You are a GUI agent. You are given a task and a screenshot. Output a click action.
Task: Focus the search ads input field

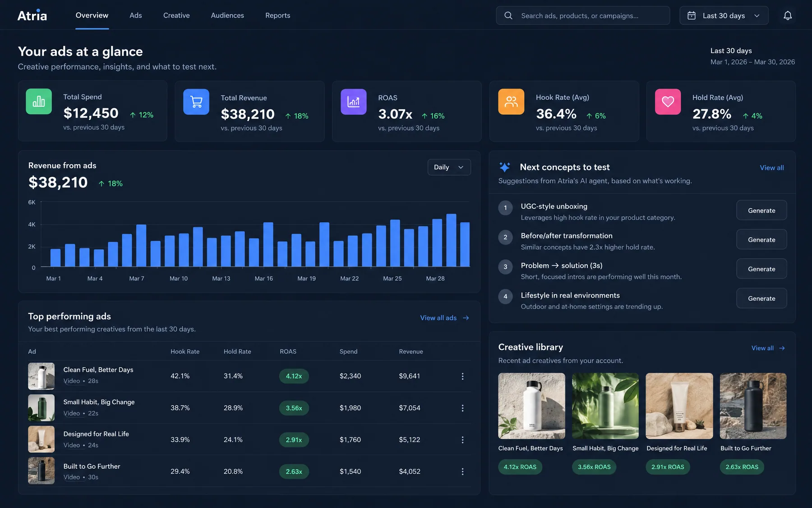click(x=583, y=16)
